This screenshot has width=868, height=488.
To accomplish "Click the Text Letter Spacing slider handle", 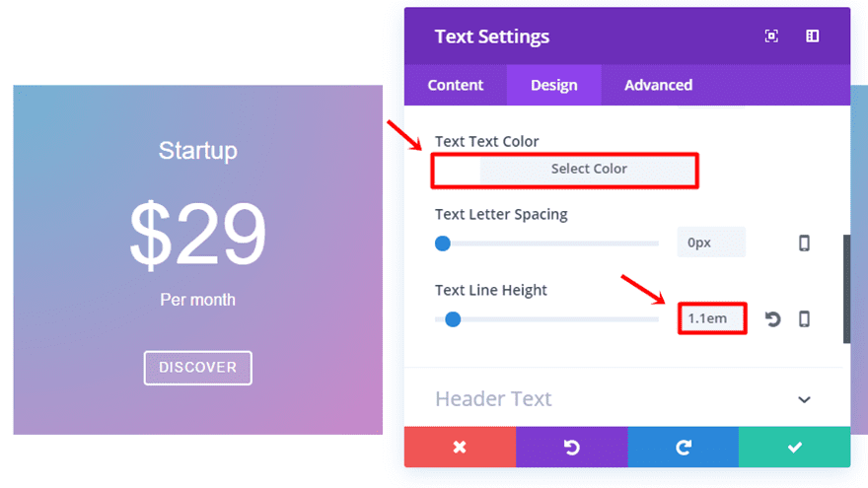I will click(x=443, y=243).
